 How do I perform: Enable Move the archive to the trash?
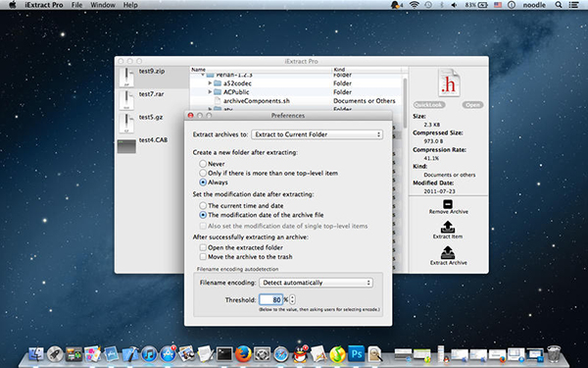[x=203, y=257]
